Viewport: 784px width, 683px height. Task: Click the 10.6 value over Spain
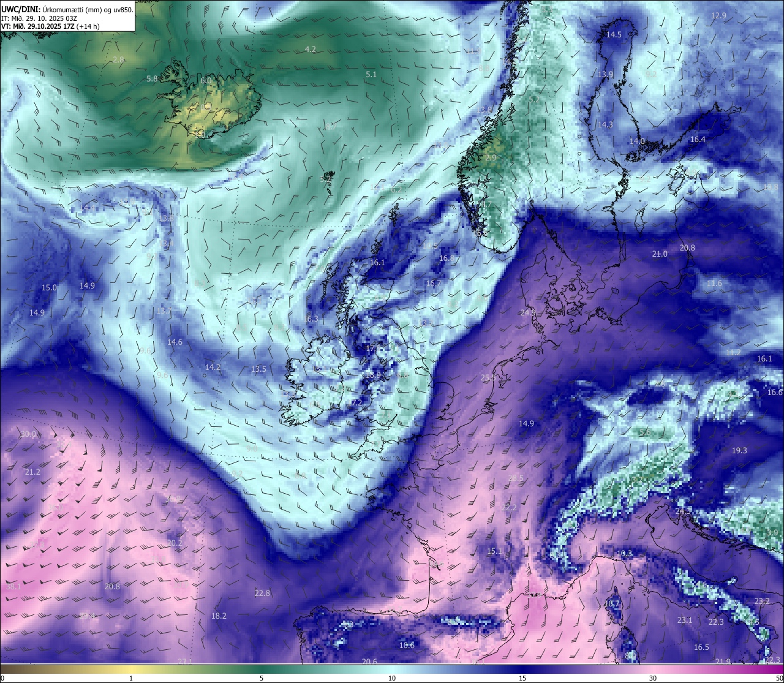[407, 645]
